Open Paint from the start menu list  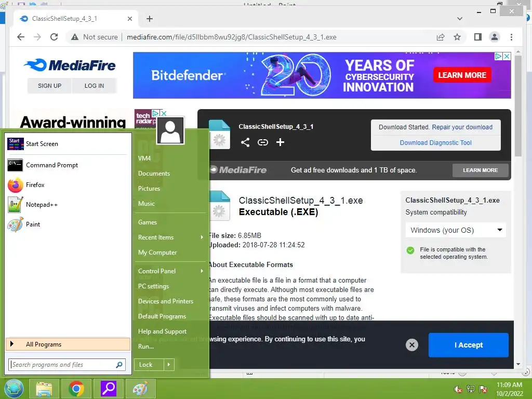[x=66, y=224]
